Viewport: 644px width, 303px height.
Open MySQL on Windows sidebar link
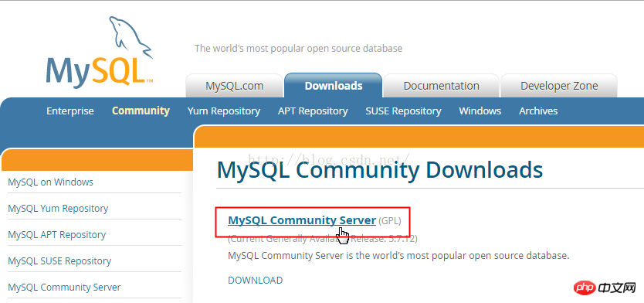(x=50, y=182)
